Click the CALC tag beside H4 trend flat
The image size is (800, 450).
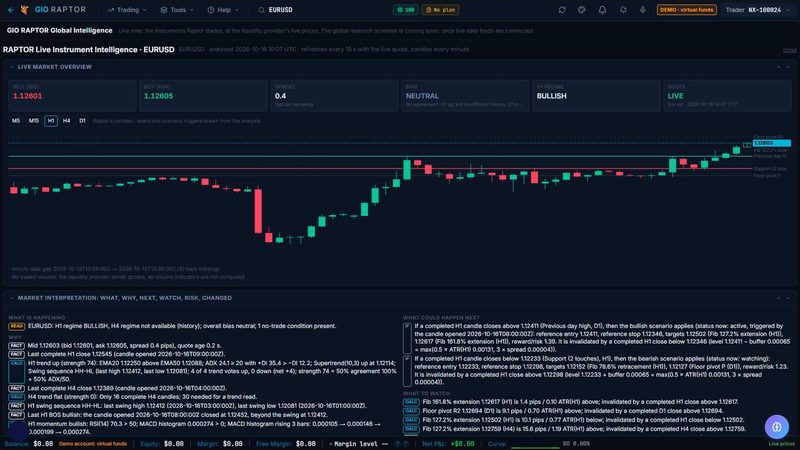point(16,397)
